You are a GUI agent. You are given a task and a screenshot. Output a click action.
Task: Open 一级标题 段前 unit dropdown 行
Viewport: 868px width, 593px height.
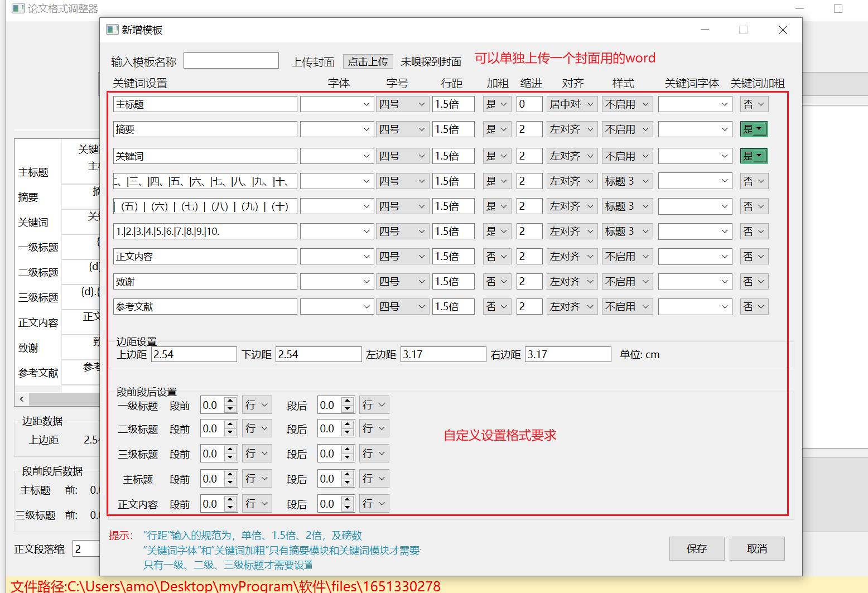[x=257, y=405]
